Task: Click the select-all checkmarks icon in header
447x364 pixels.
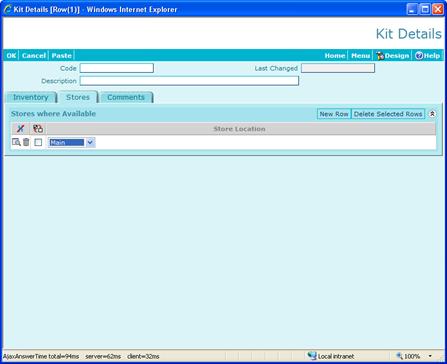Action: point(38,129)
